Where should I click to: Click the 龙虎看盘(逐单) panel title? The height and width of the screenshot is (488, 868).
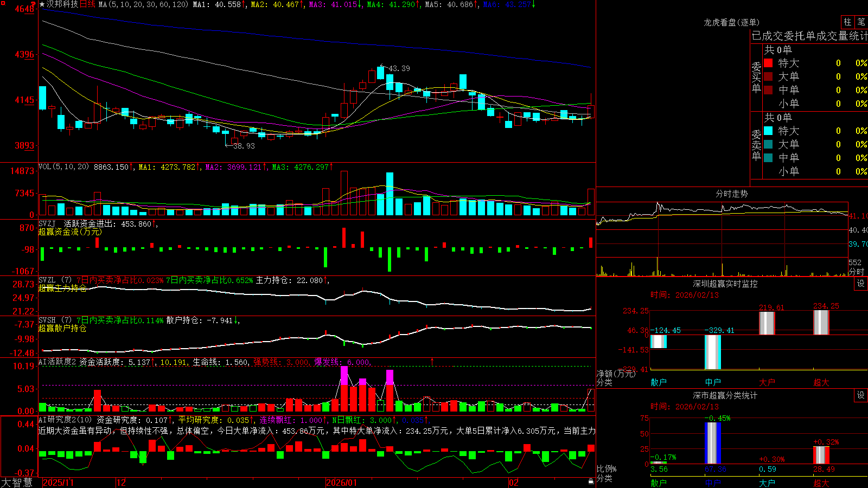tap(731, 22)
